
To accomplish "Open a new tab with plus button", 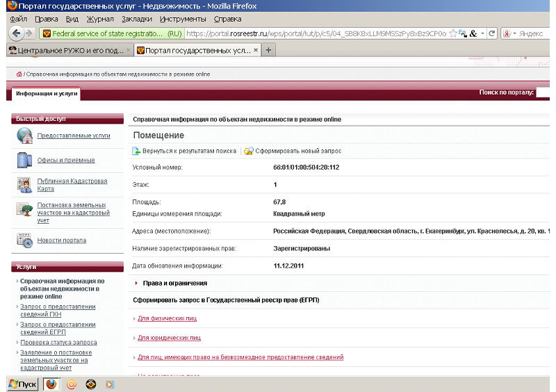I will point(269,50).
